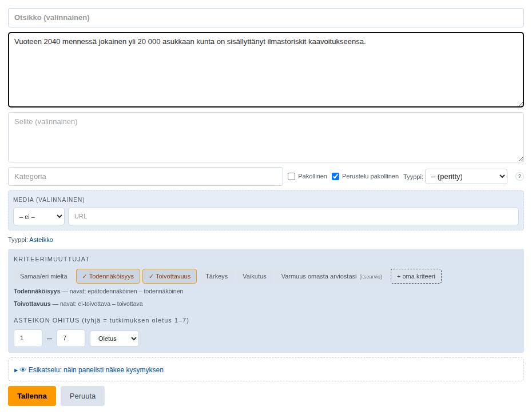Screen dimensions: 532x414
Task: Toggle the Samaa/eri mieltä criterion
Action: [x=43, y=276]
